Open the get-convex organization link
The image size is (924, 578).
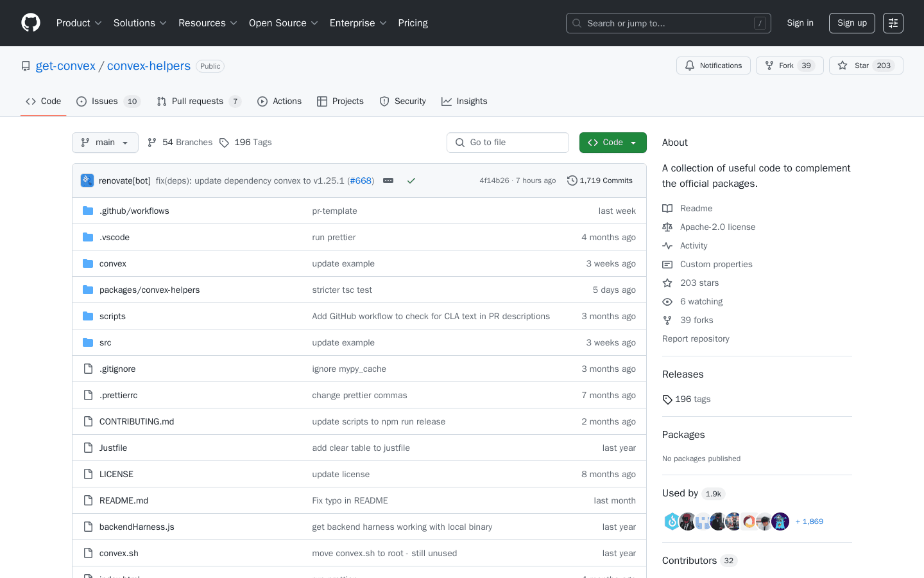point(65,66)
